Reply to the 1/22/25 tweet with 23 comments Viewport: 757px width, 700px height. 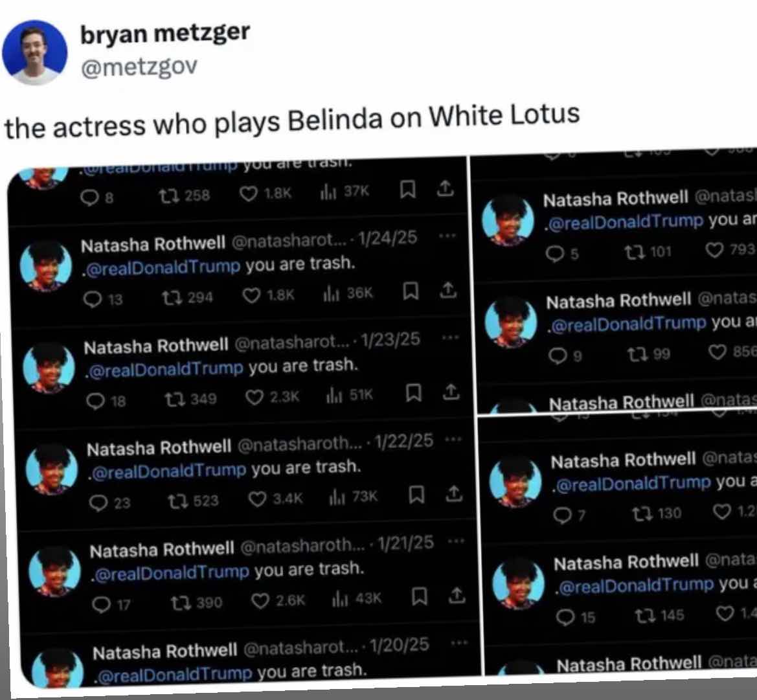(x=110, y=502)
